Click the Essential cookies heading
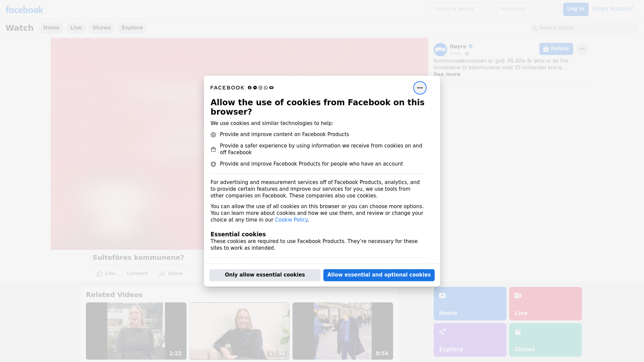Viewport: 644px width, 362px height. pos(238,234)
